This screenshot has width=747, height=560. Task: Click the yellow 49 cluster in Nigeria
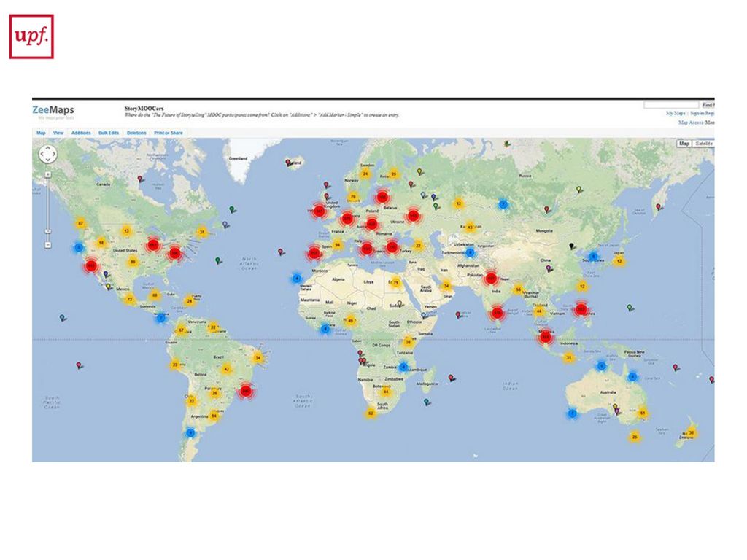pyautogui.click(x=351, y=321)
